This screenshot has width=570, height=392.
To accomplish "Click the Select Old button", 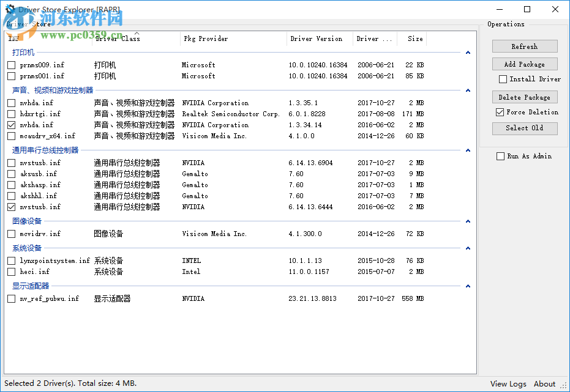I will pos(524,128).
